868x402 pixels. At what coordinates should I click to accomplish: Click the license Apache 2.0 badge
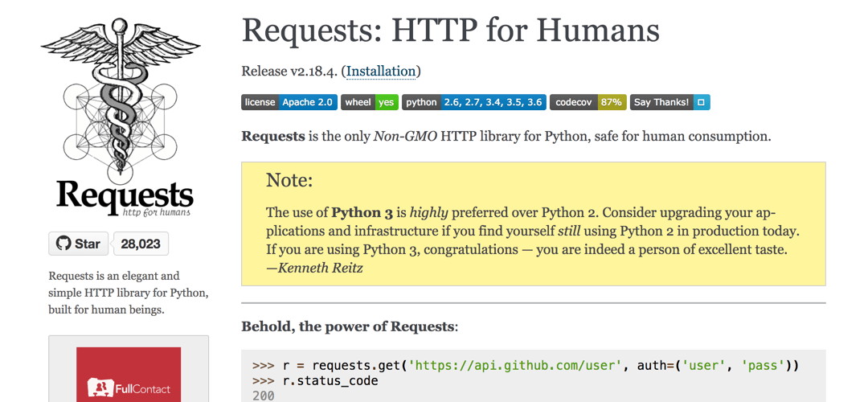pyautogui.click(x=289, y=102)
